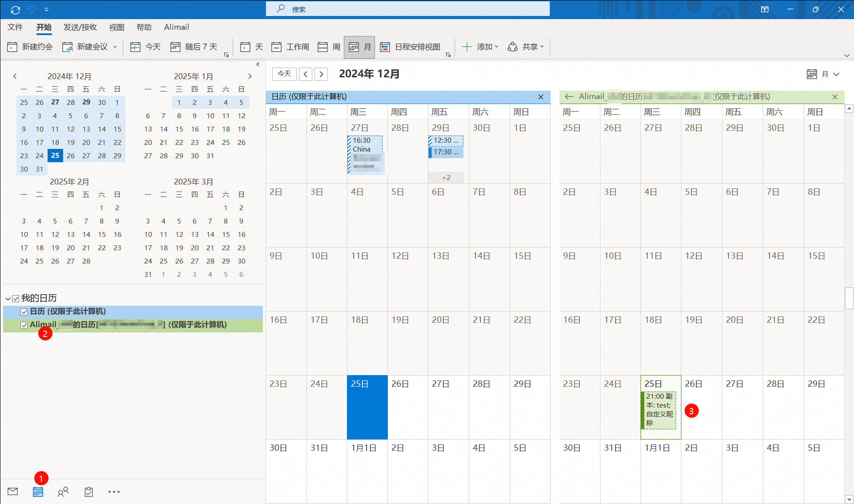Click the +2 more events link
Viewport: 854px width, 504px height.
pos(446,177)
